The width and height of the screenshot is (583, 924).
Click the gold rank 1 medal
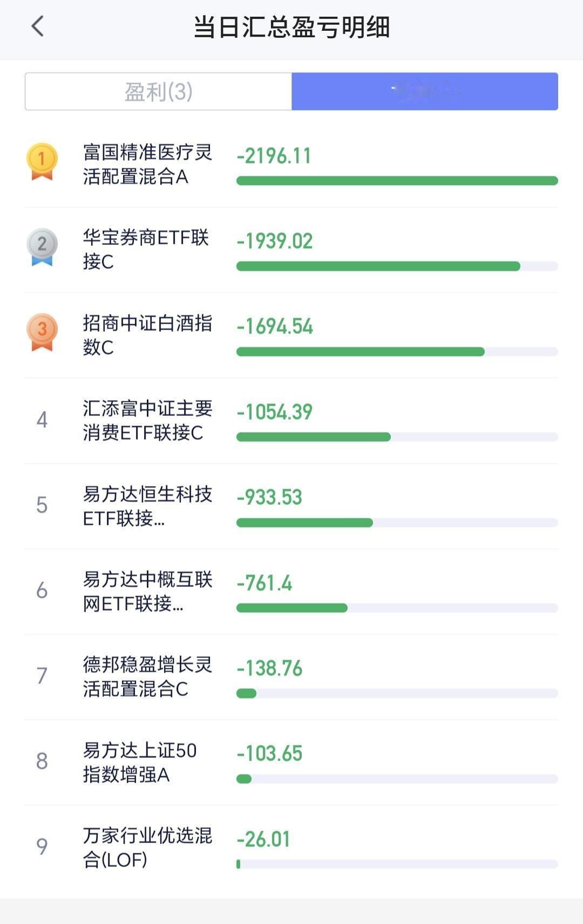(42, 161)
